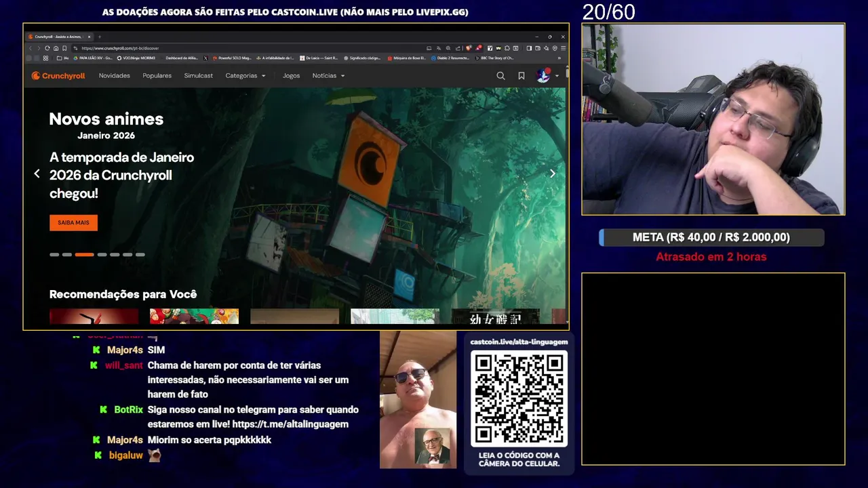Open the Novidades menu item

pyautogui.click(x=115, y=76)
